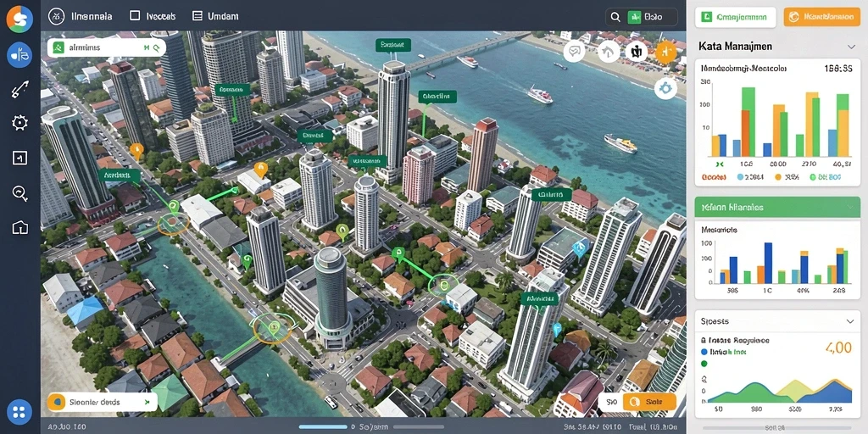Expand the Kata Manajmen panel chevron
The image size is (868, 434).
coord(851,47)
